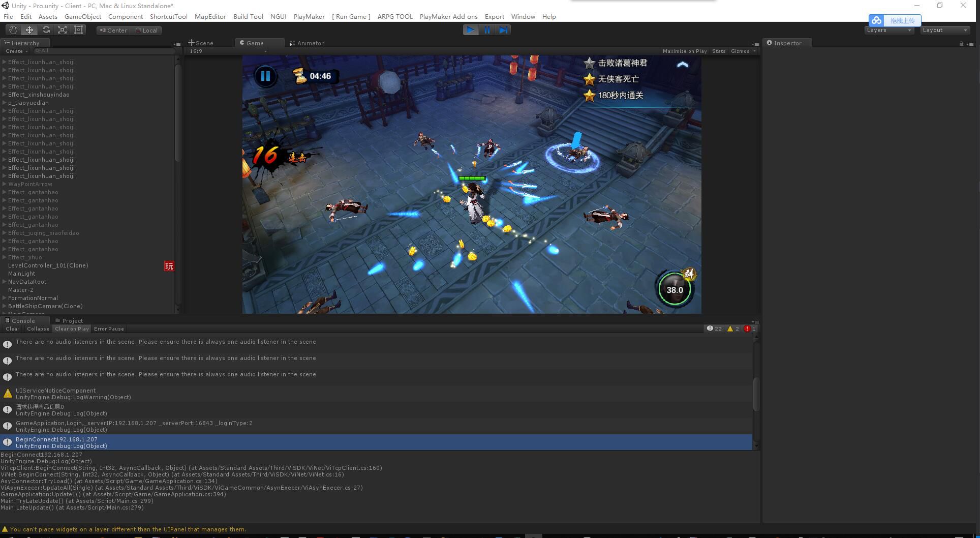The width and height of the screenshot is (980, 538).
Task: Click the warning icon in the status bar
Action: coord(5,529)
